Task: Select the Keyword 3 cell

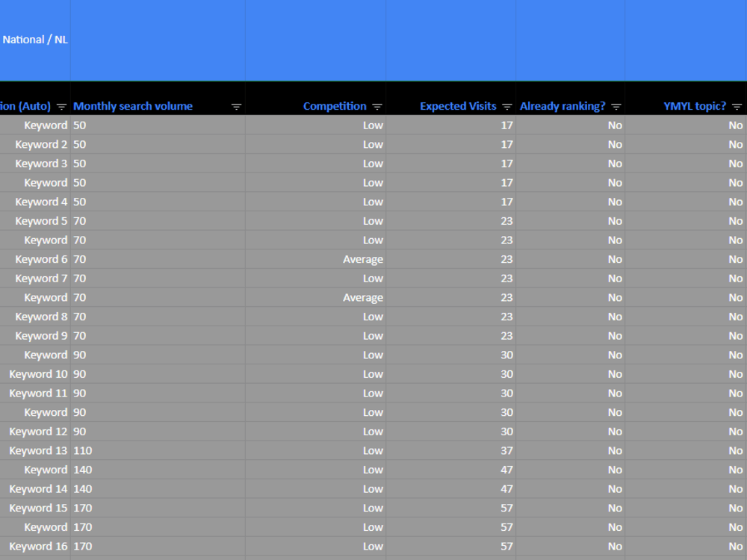Action: coord(35,164)
